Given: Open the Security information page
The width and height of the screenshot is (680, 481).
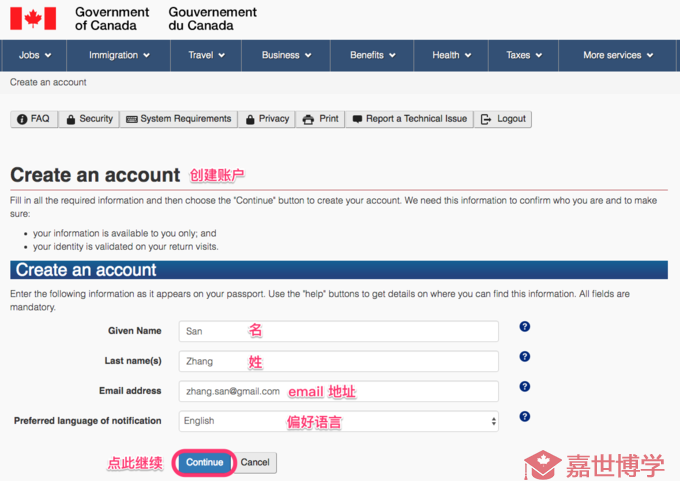Looking at the screenshot, I should pos(88,119).
